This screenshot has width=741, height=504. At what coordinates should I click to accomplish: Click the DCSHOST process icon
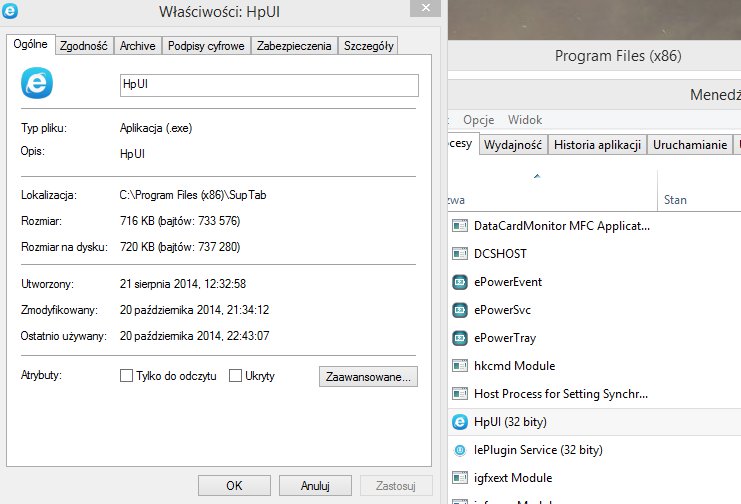coord(460,254)
